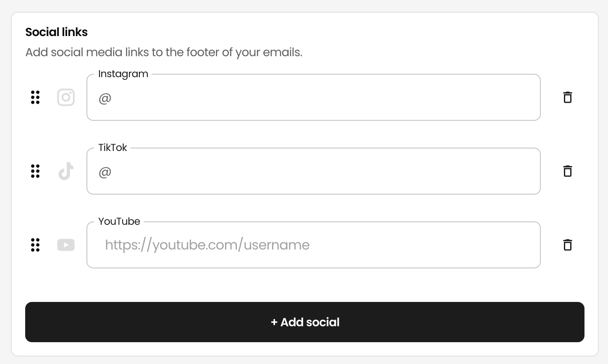Click the TikTok field label
608x364 pixels.
(x=113, y=148)
